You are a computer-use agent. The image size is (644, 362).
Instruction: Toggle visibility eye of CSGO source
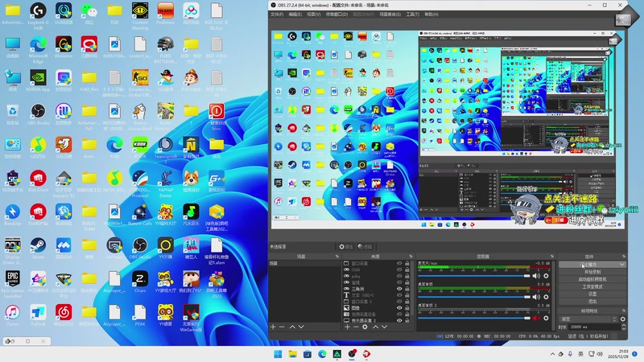tap(399, 269)
